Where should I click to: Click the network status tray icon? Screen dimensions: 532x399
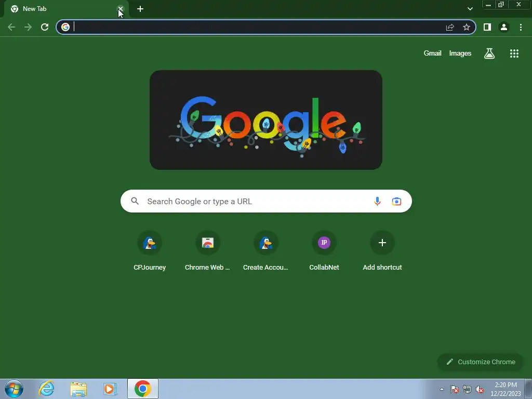click(x=467, y=389)
